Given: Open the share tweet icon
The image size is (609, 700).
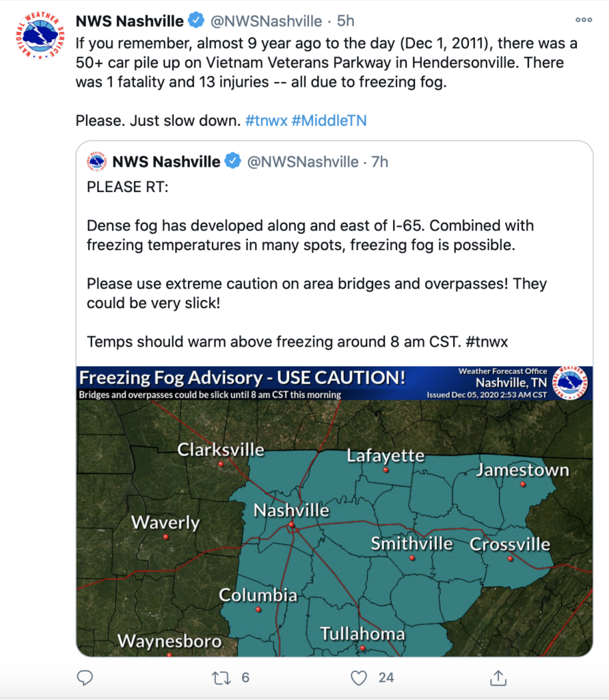Looking at the screenshot, I should (x=498, y=677).
